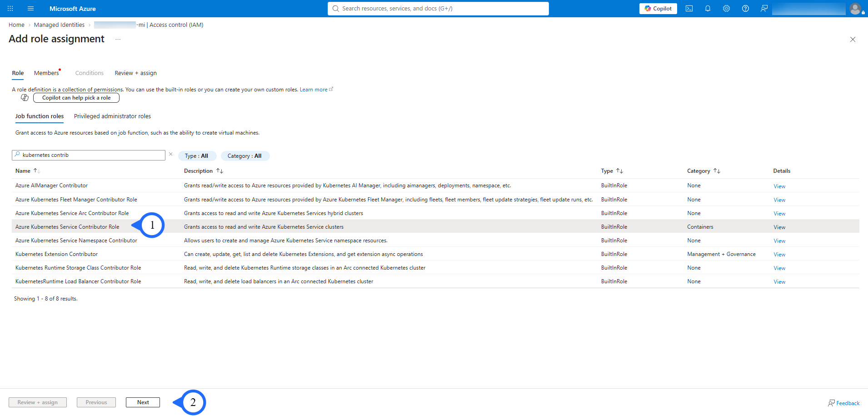Click the Previous button
868x416 pixels.
pos(96,402)
